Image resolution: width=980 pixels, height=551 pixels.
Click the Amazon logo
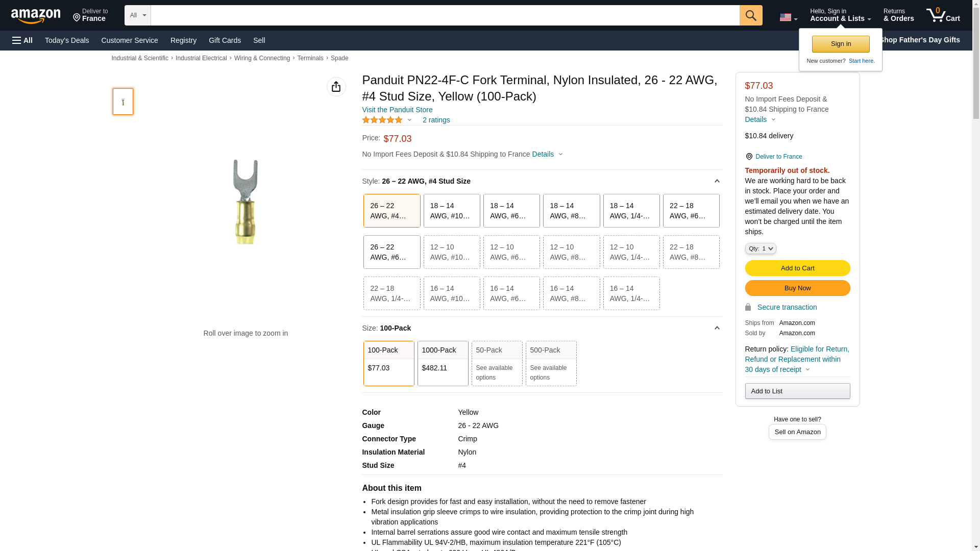(36, 16)
